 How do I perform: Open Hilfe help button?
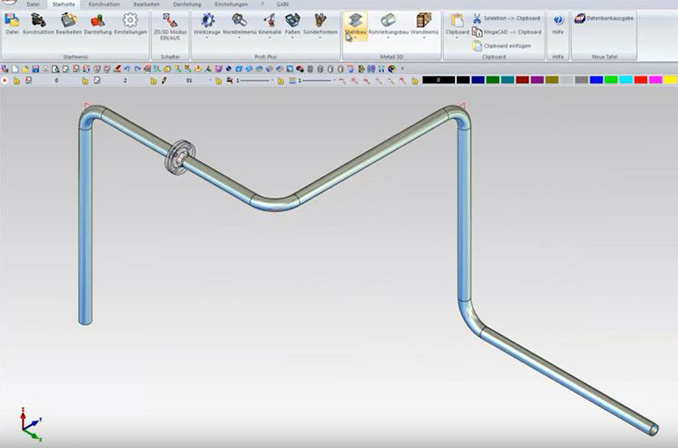(x=558, y=24)
